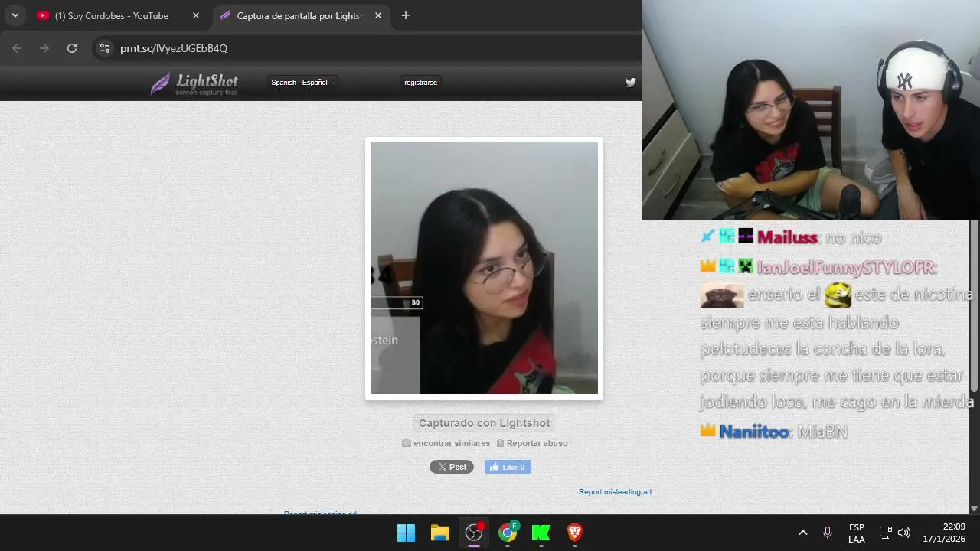Open ESP LAA language input indicator
The image size is (980, 551).
coord(857,533)
